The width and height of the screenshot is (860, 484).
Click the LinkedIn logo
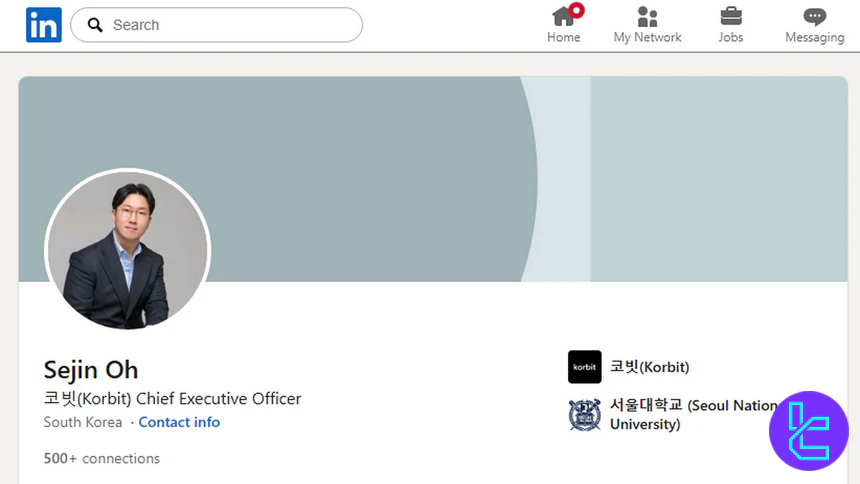pos(43,25)
